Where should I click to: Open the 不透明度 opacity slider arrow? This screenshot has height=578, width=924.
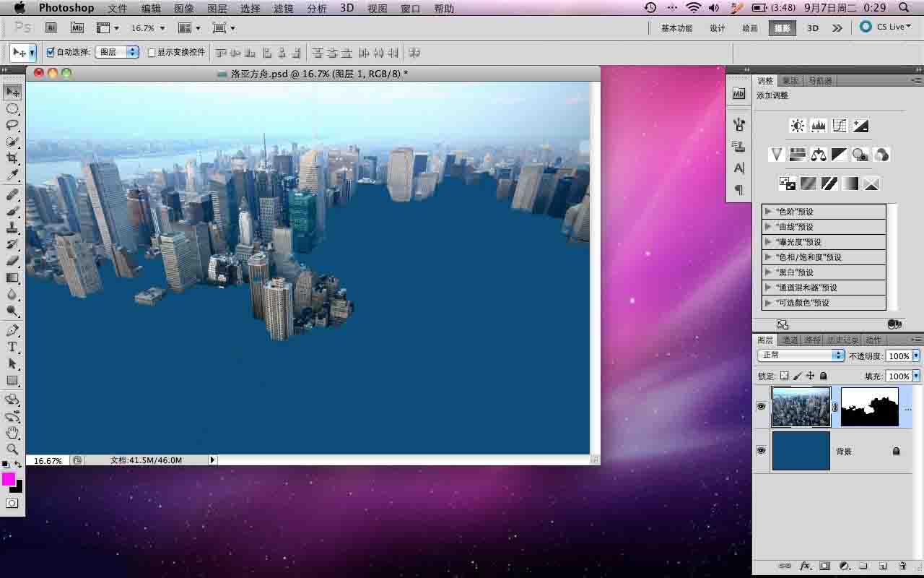(916, 356)
